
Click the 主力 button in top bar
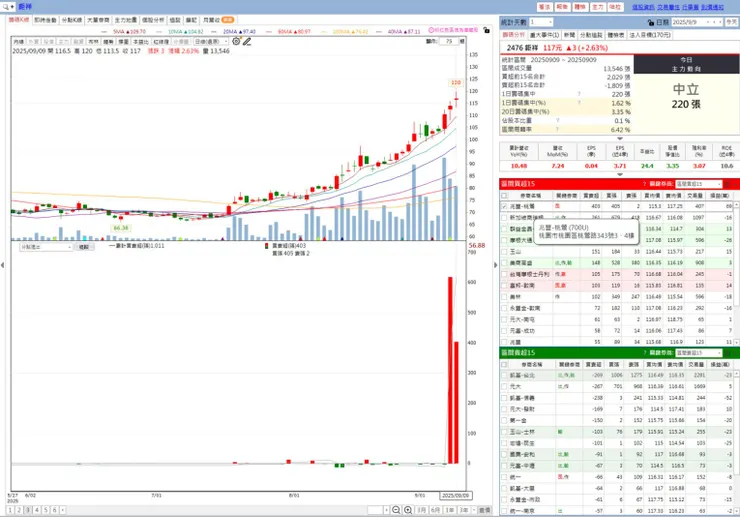pyautogui.click(x=597, y=7)
